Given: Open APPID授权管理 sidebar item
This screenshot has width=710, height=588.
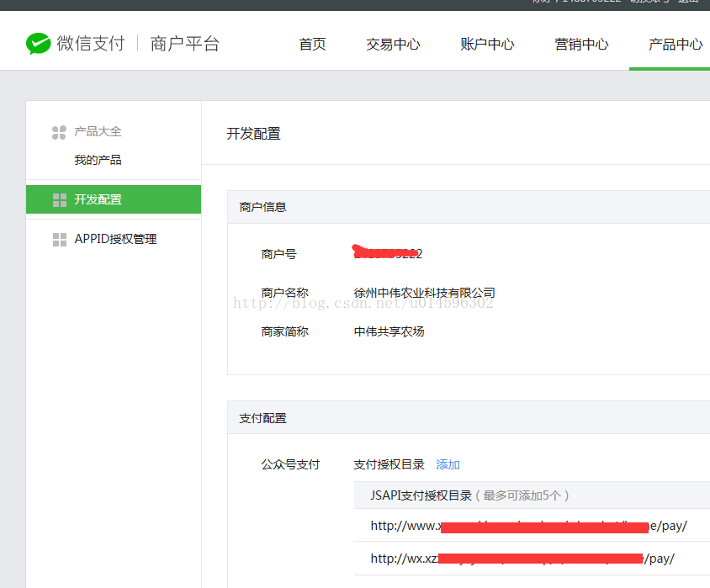Looking at the screenshot, I should click(x=114, y=239).
